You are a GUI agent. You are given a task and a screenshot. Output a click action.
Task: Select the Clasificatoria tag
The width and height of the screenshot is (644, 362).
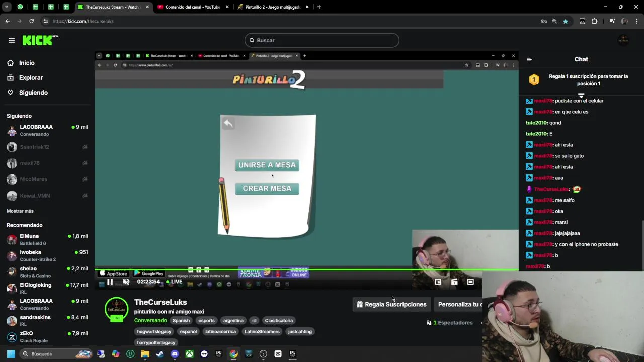(x=279, y=320)
